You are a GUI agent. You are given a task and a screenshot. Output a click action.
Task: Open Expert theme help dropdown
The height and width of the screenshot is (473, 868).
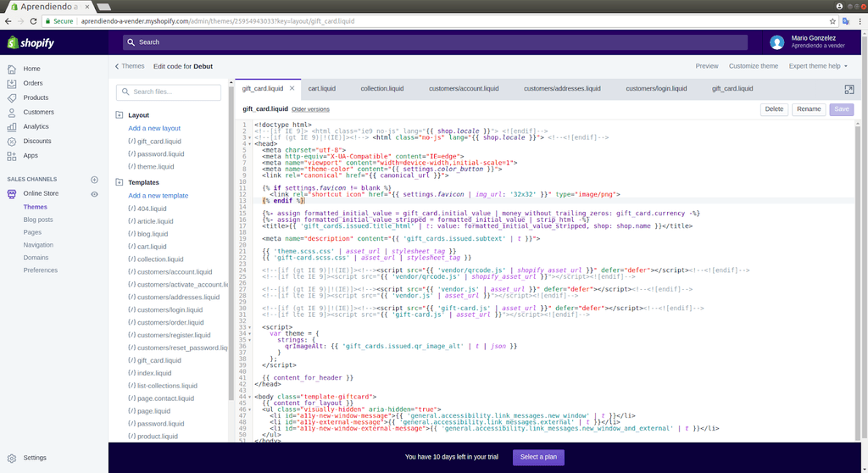(x=818, y=66)
